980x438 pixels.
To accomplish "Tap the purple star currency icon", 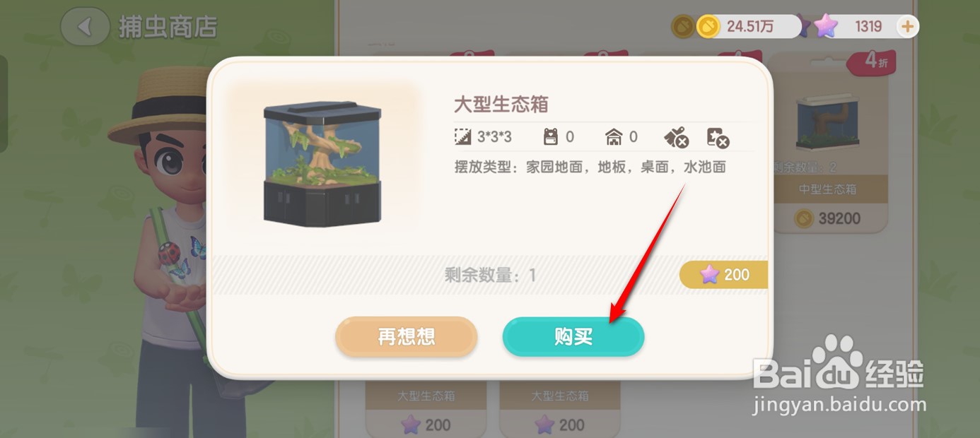I will pyautogui.click(x=825, y=27).
